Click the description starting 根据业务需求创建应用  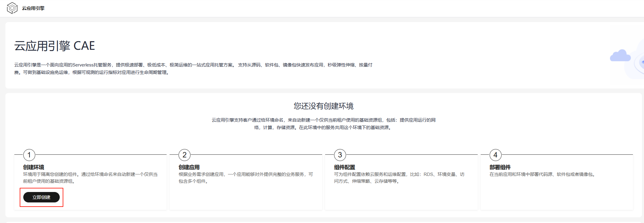coord(246,178)
